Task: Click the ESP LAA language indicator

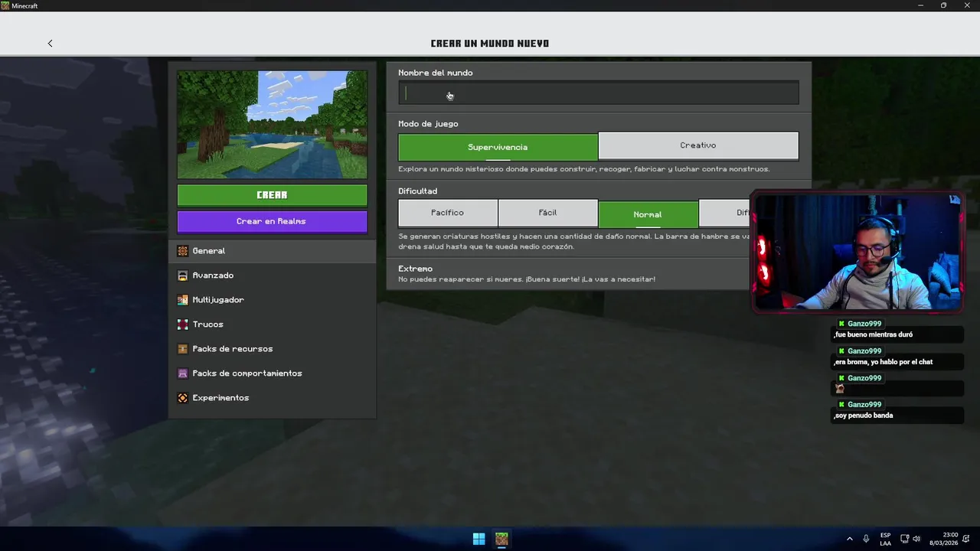Action: [885, 539]
